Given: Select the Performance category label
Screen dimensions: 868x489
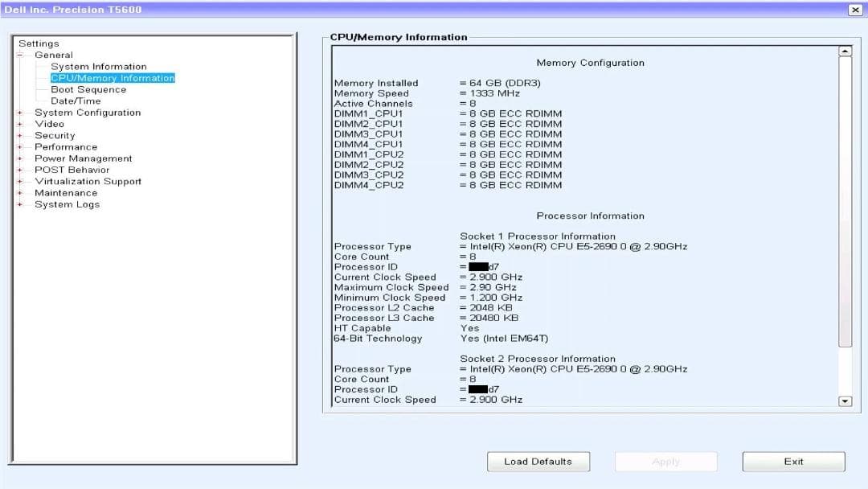Looking at the screenshot, I should [66, 146].
